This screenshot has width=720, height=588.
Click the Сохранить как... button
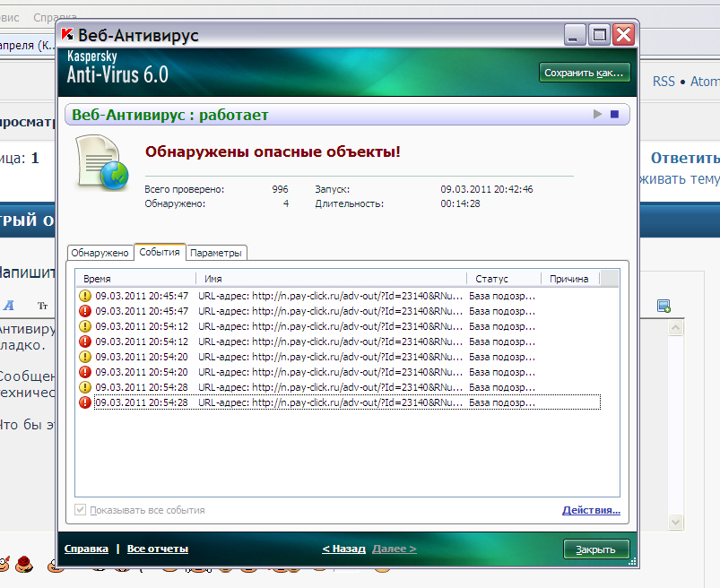[x=584, y=73]
